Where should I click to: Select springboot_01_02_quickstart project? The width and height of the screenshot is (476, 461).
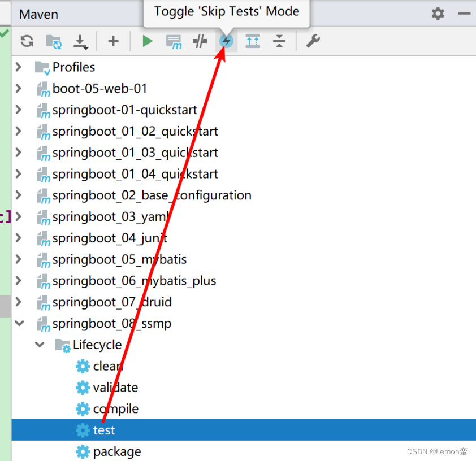tap(135, 131)
